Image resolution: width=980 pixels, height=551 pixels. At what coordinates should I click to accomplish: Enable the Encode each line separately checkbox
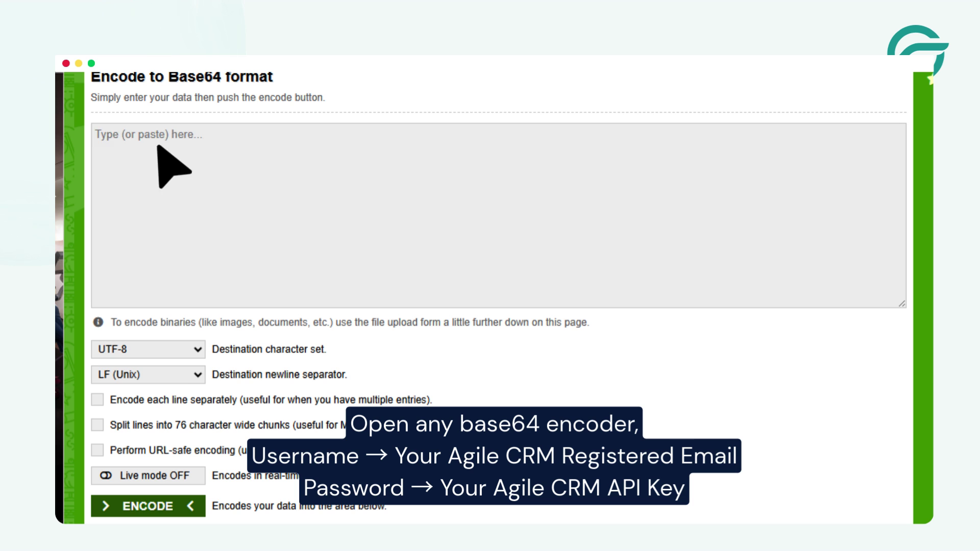[97, 399]
